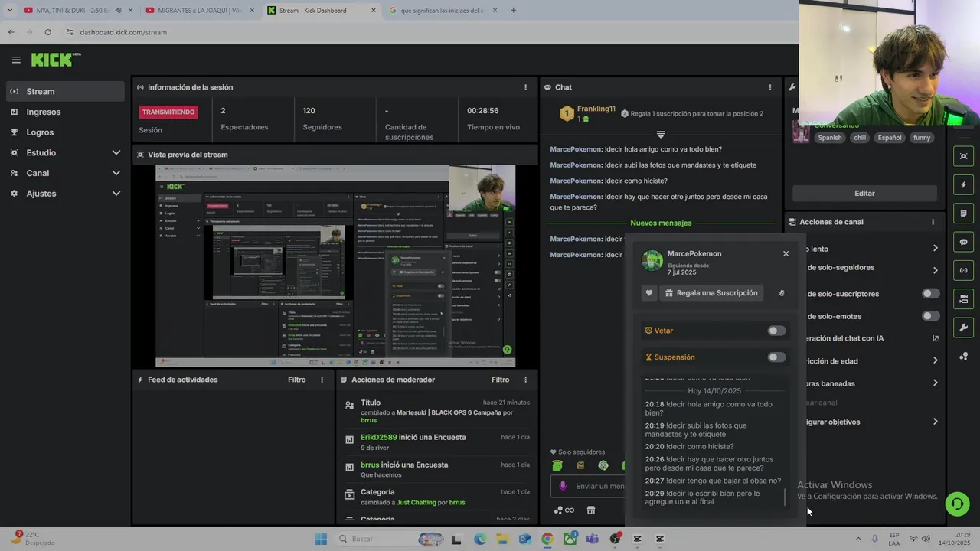The height and width of the screenshot is (551, 980).
Task: Open the palabras baneadas chevron
Action: (936, 383)
